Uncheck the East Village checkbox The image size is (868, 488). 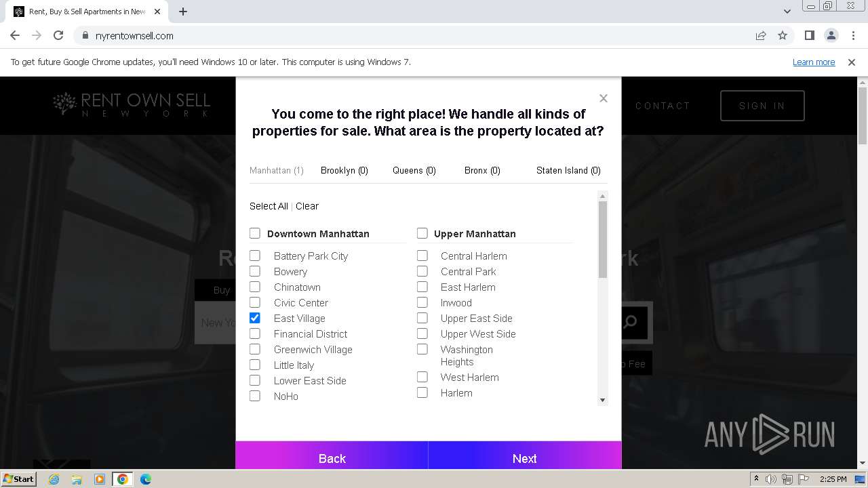pos(255,318)
